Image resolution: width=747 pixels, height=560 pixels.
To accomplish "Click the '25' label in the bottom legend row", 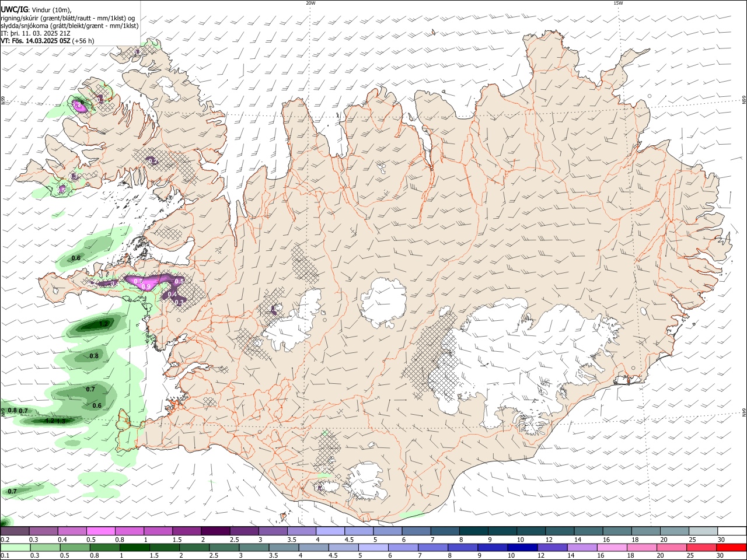I will coord(690,556).
